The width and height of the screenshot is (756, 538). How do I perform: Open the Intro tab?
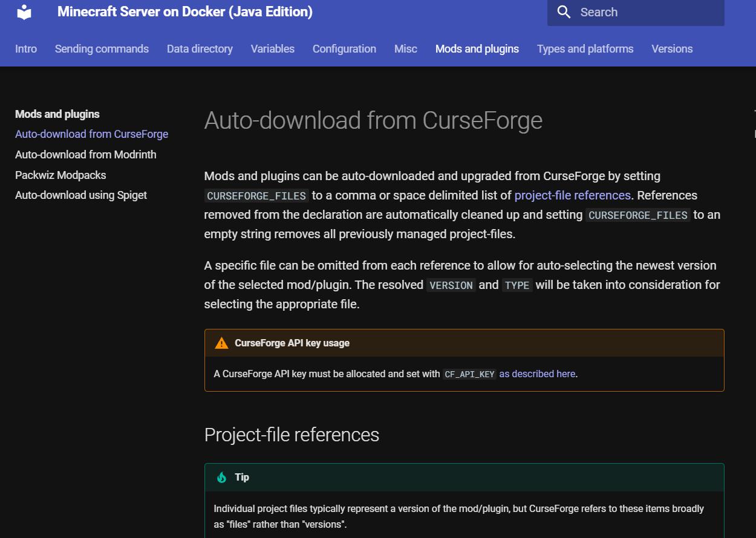tap(26, 49)
